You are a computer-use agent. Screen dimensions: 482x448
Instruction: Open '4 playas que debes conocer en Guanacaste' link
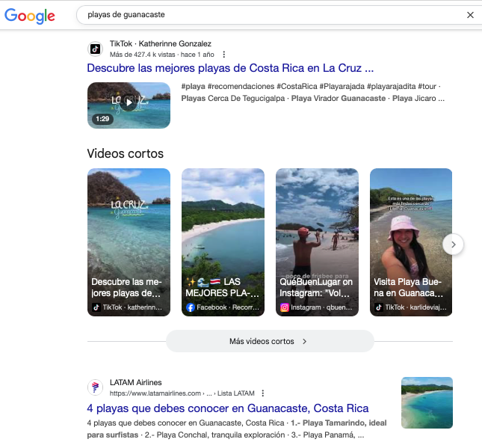click(x=228, y=408)
